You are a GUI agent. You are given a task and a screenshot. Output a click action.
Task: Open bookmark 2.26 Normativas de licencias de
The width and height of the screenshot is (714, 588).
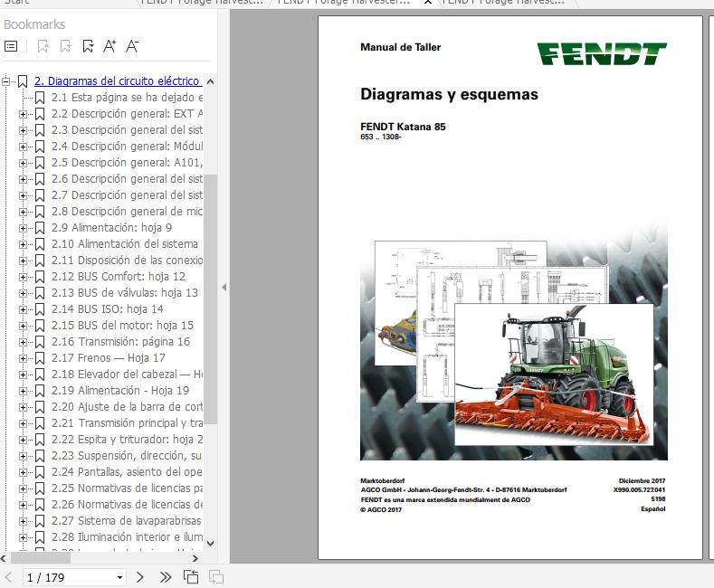(x=127, y=505)
